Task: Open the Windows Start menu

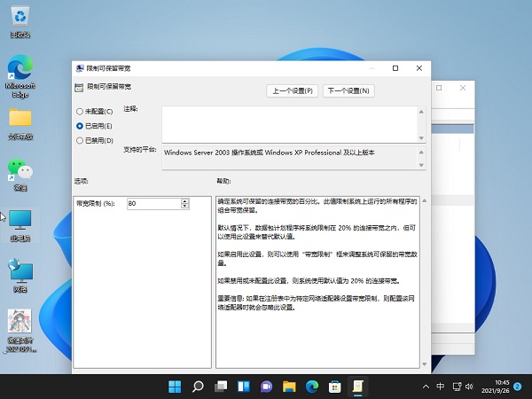Action: point(175,387)
